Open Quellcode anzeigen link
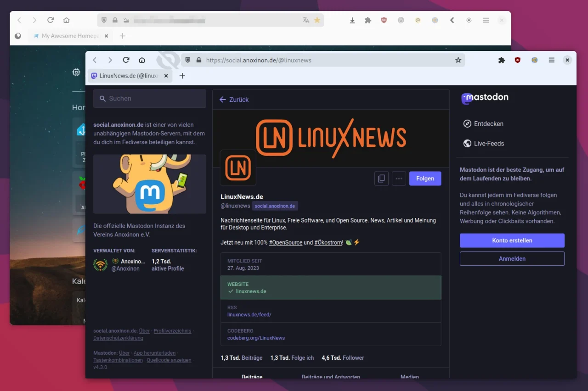Image resolution: width=588 pixels, height=391 pixels. coord(169,360)
